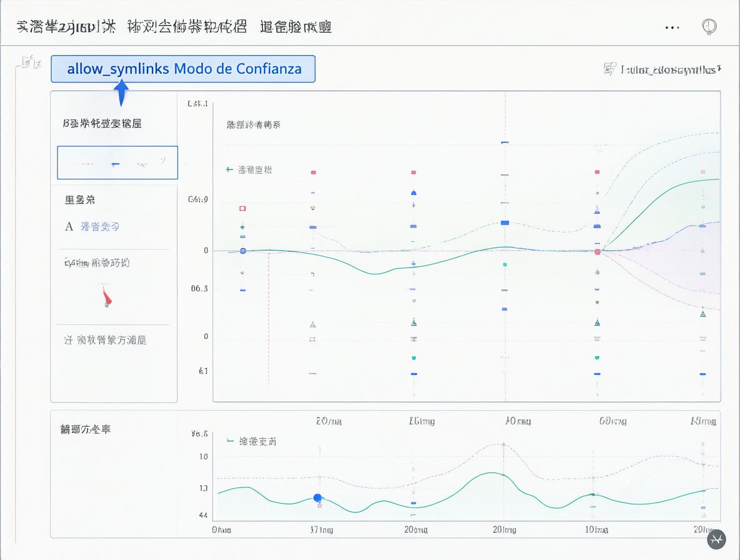Viewport: 740px width, 560px height.
Task: Open the blue link text next to the 'A' icon
Action: (x=99, y=227)
